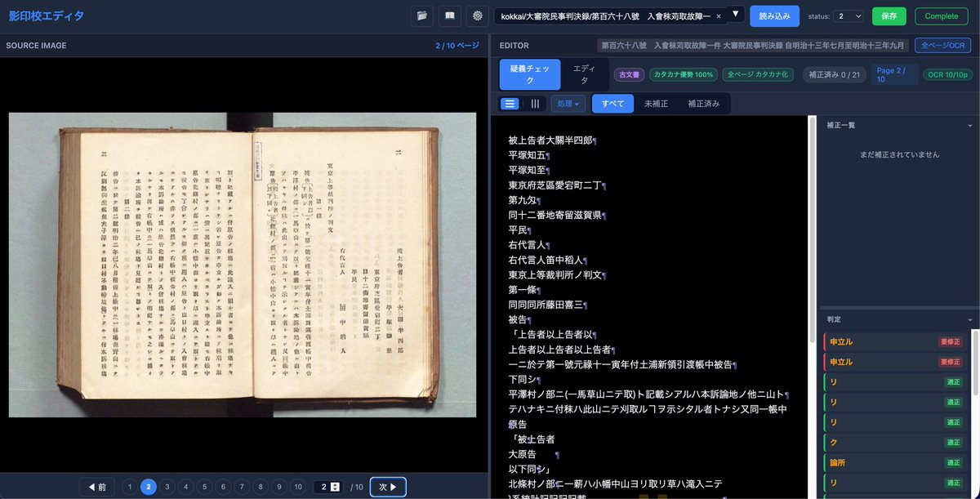Run 全ページOCR on all pages

(x=942, y=46)
